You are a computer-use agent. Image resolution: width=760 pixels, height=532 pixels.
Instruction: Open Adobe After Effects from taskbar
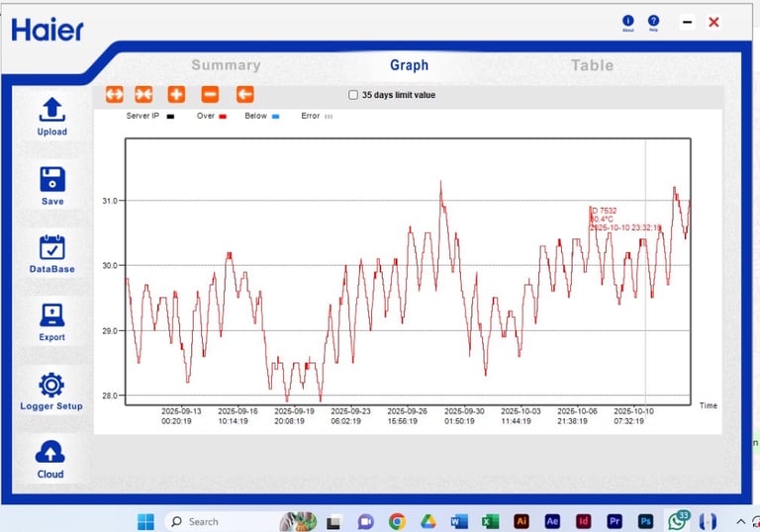click(552, 521)
